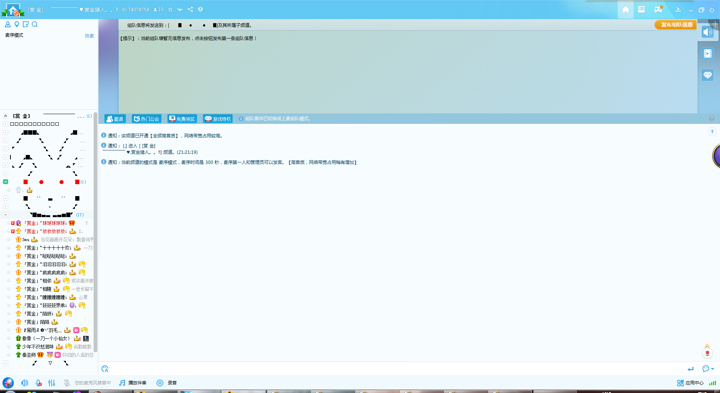720x393 pixels.
Task: Collapse the sub-channel with 17 members
Action: pyautogui.click(x=6, y=215)
